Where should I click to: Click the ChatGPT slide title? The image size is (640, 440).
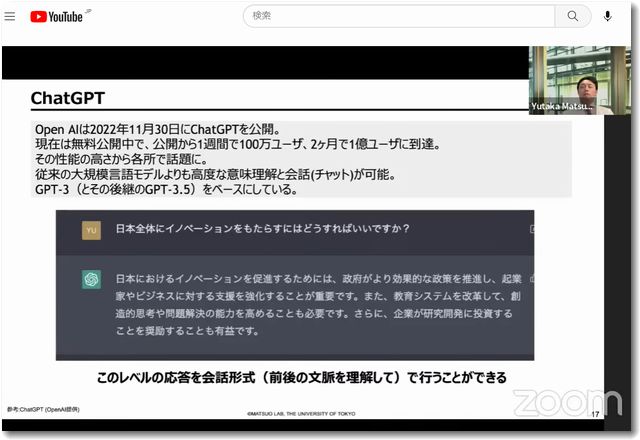point(68,98)
